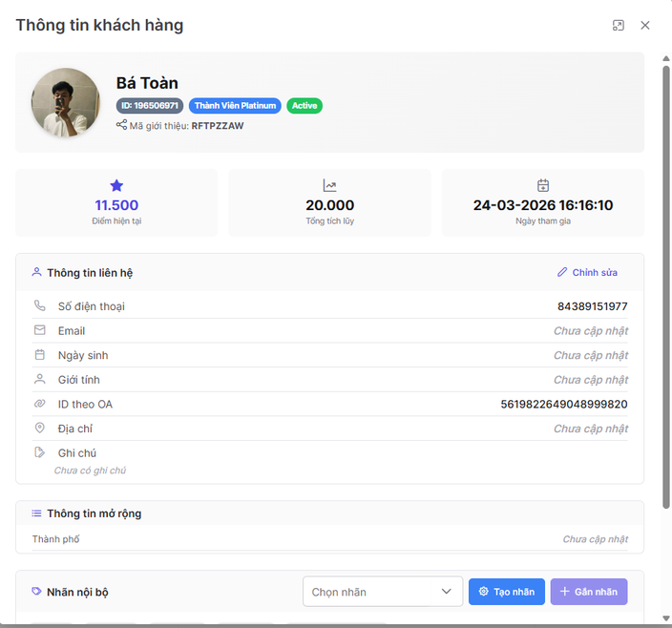Click Chưa cập nhật value in Địa chỉ row
The width and height of the screenshot is (672, 628).
(591, 429)
